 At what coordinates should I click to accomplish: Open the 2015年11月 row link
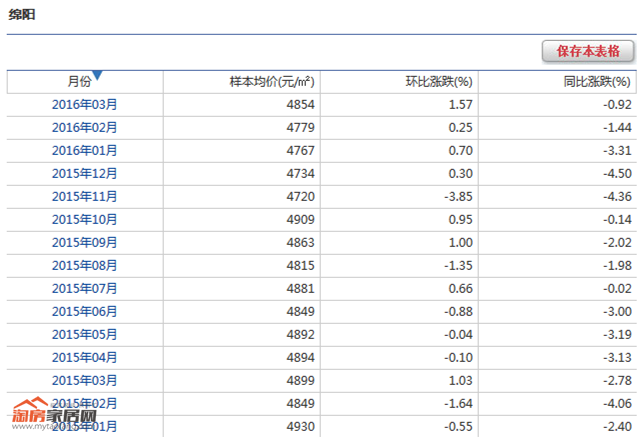coord(84,197)
